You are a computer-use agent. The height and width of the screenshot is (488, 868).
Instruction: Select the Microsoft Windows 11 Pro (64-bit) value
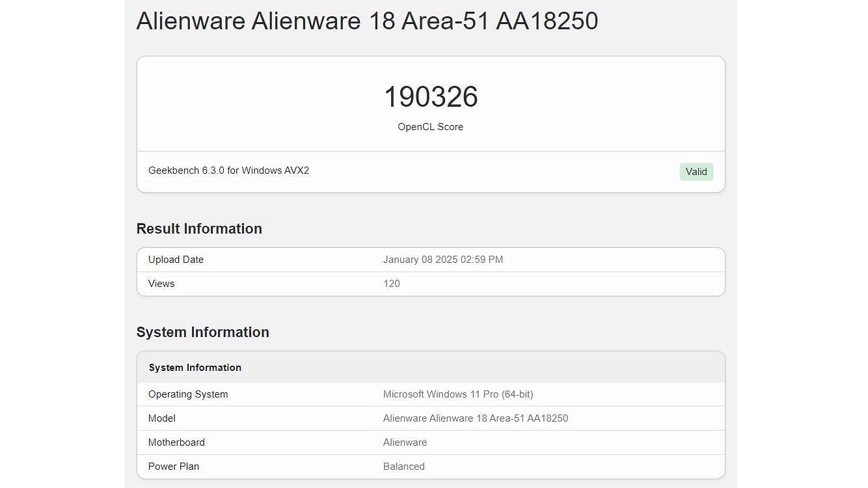458,394
